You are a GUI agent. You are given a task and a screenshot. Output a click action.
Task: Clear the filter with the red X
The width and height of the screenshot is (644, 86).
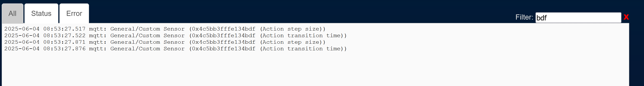click(x=626, y=17)
